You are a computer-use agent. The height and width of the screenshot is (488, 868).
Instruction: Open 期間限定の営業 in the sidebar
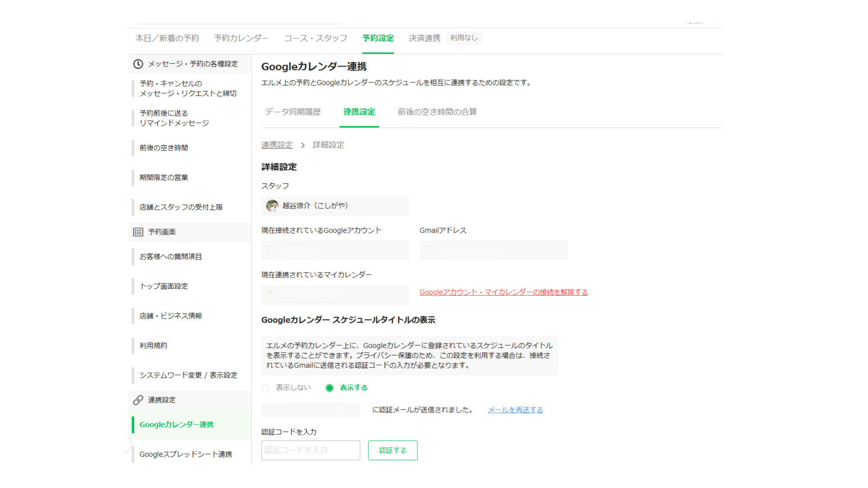(164, 178)
